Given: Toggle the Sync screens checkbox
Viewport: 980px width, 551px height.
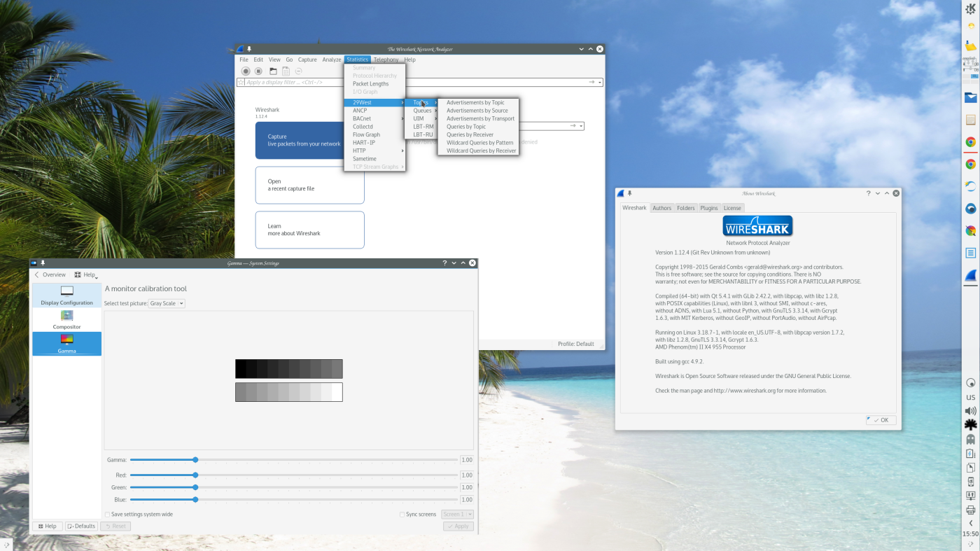Looking at the screenshot, I should click(x=402, y=514).
